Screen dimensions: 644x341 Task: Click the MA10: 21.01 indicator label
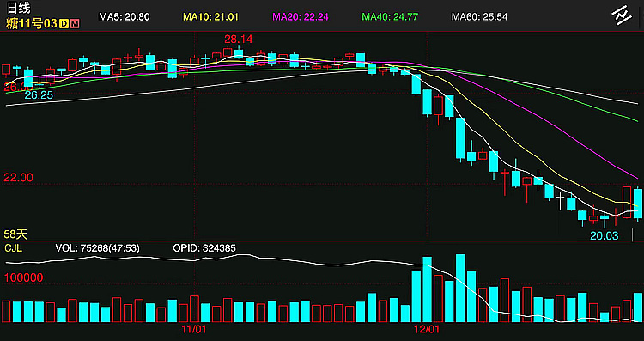tap(210, 17)
